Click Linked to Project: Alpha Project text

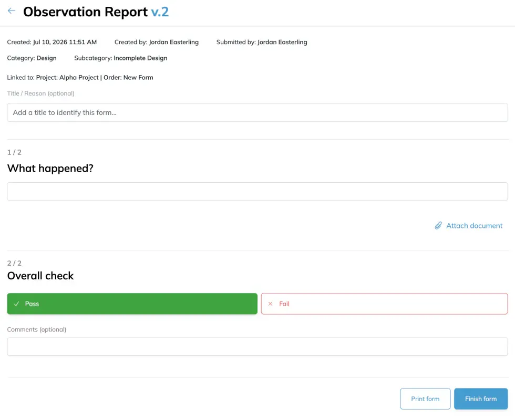(x=53, y=78)
